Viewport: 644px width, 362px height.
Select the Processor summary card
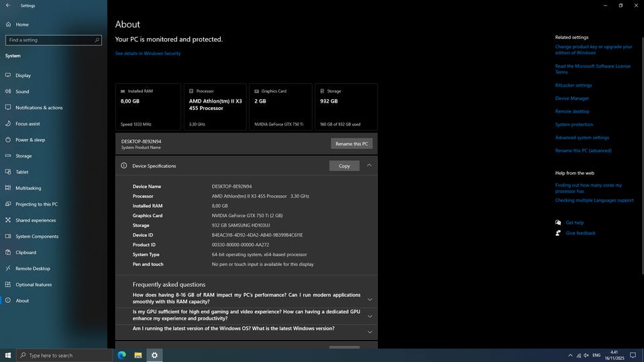click(215, 107)
